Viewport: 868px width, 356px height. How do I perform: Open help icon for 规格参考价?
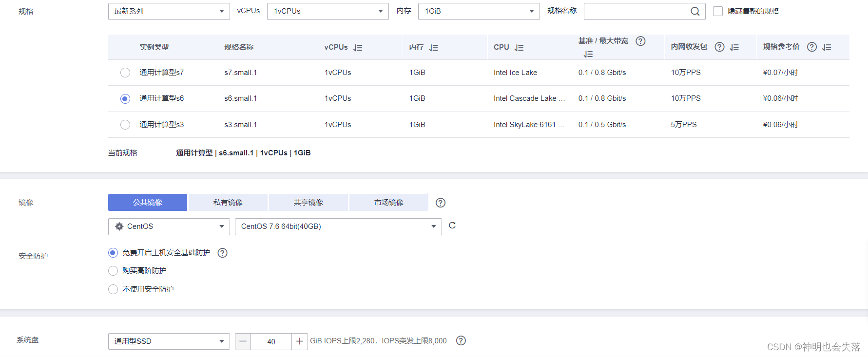[x=812, y=47]
